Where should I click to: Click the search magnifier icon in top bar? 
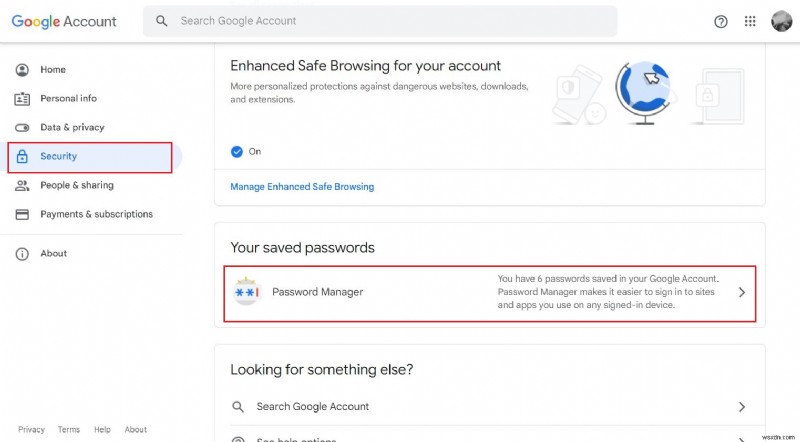(x=161, y=21)
